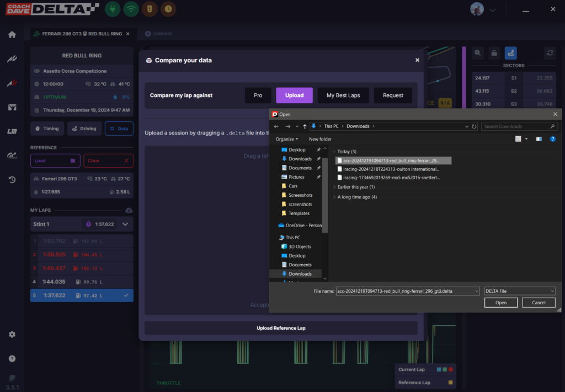Create a New folder
Viewport: 565px width, 392px height.
click(320, 139)
